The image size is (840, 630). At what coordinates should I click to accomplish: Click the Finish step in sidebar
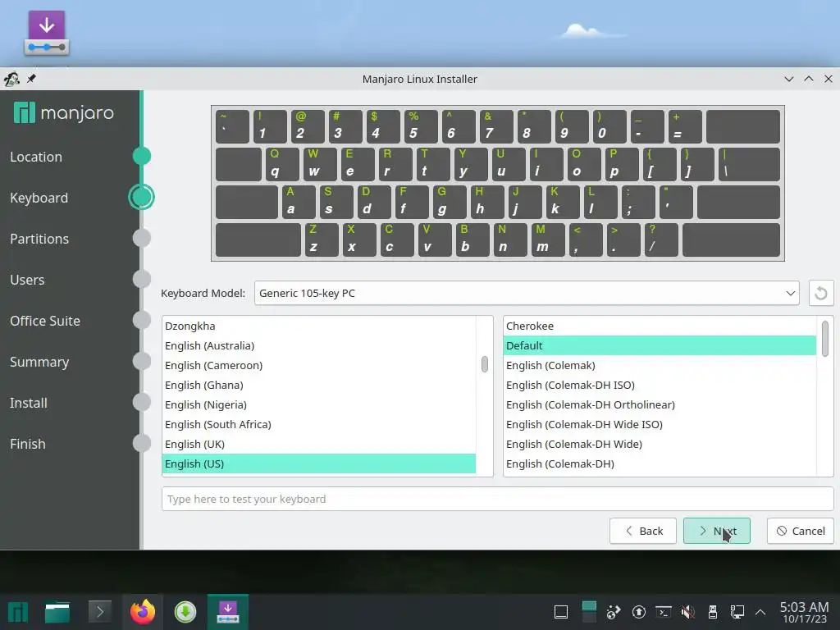[27, 444]
